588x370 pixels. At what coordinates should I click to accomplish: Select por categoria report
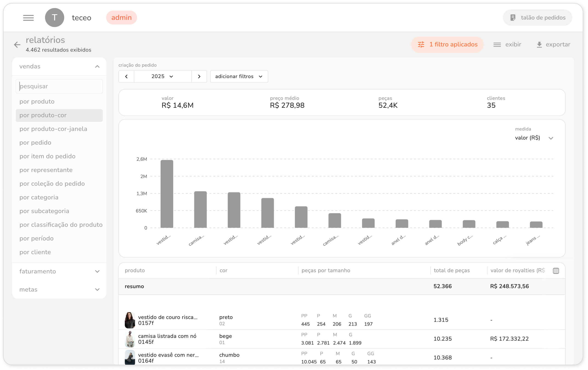pos(39,197)
